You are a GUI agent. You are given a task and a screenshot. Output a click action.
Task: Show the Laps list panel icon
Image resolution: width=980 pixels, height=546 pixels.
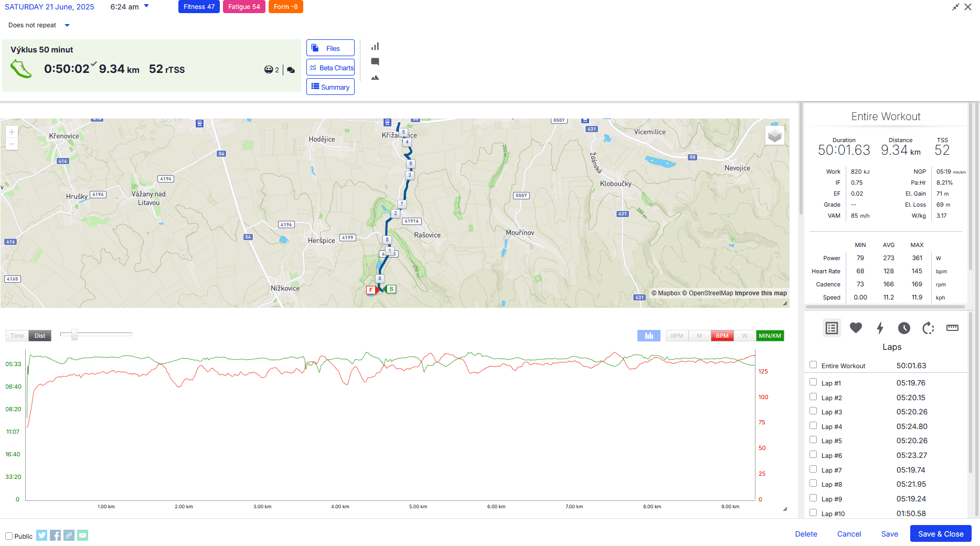[832, 328]
